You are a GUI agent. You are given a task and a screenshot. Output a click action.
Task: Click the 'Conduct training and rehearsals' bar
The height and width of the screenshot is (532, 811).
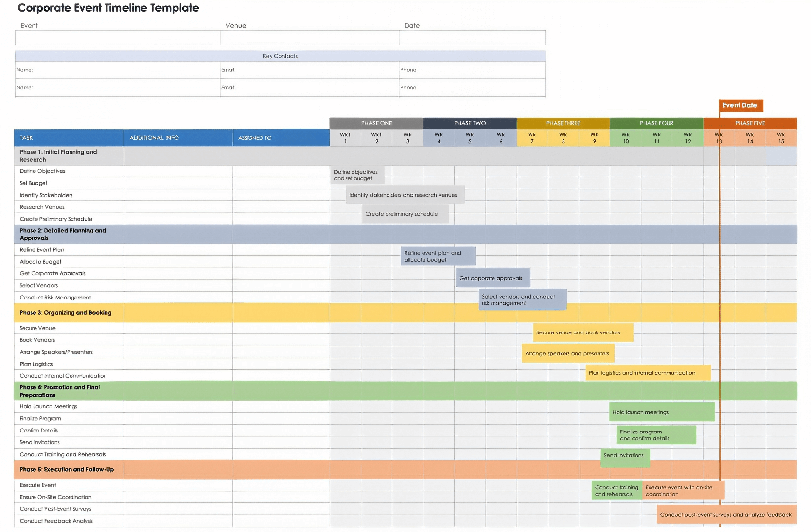point(617,491)
